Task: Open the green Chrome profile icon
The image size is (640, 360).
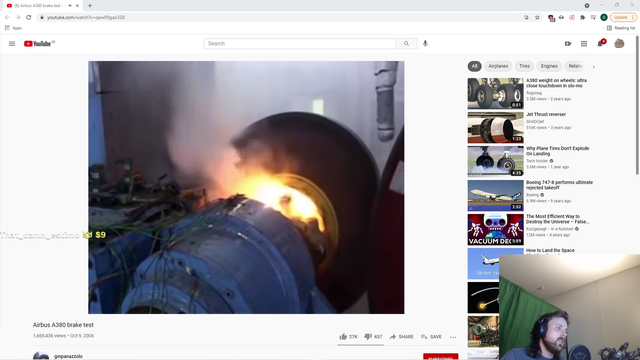Action: (604, 17)
